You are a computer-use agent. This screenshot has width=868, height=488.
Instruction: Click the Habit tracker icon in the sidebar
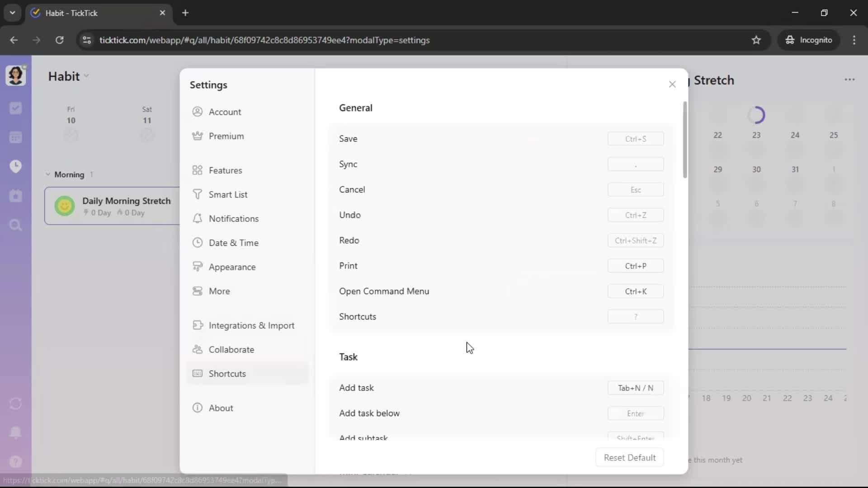click(15, 196)
